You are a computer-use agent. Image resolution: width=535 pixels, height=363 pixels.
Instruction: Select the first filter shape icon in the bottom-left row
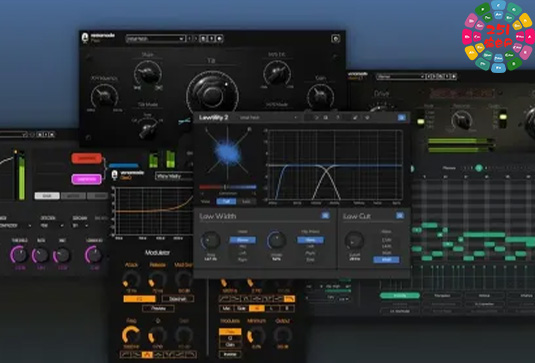126,354
